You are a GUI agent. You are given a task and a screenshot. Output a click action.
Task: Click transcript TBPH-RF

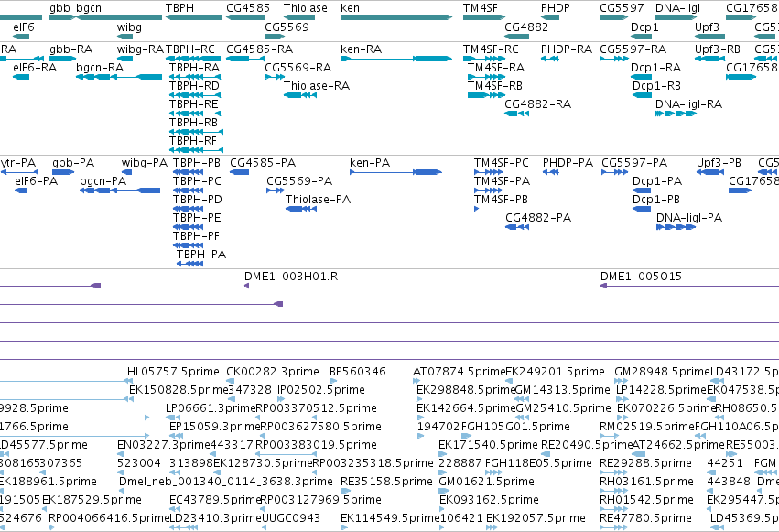(x=196, y=150)
